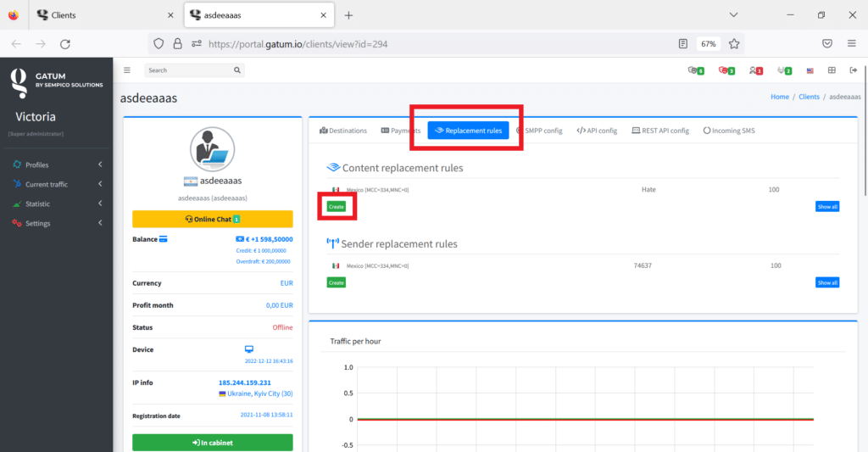Click the 67% zoom level indicator
Screen dimensions: 868x452
click(x=709, y=44)
